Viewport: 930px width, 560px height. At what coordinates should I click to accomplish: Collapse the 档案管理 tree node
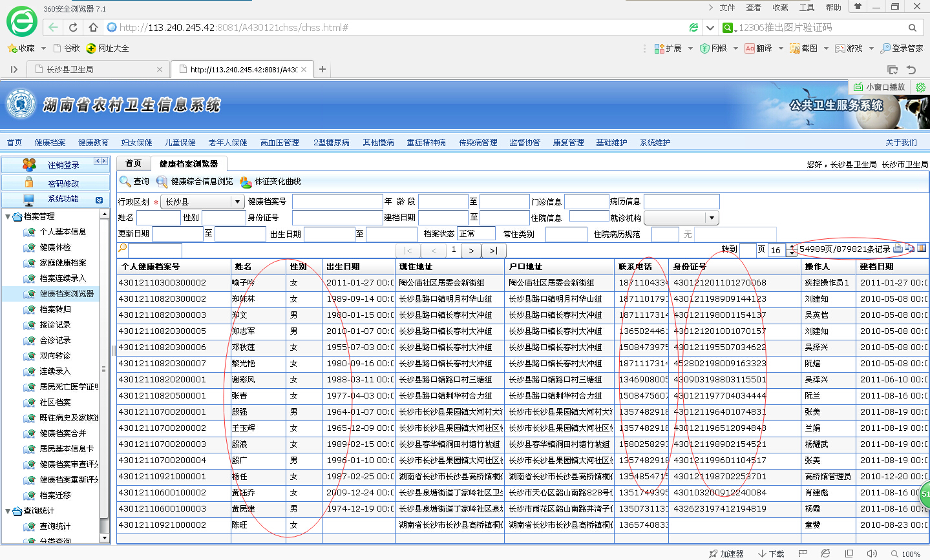click(x=8, y=216)
